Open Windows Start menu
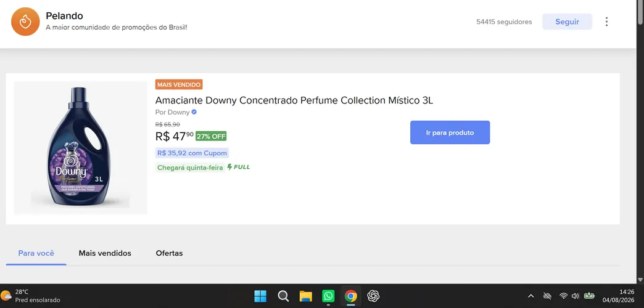 [x=260, y=296]
